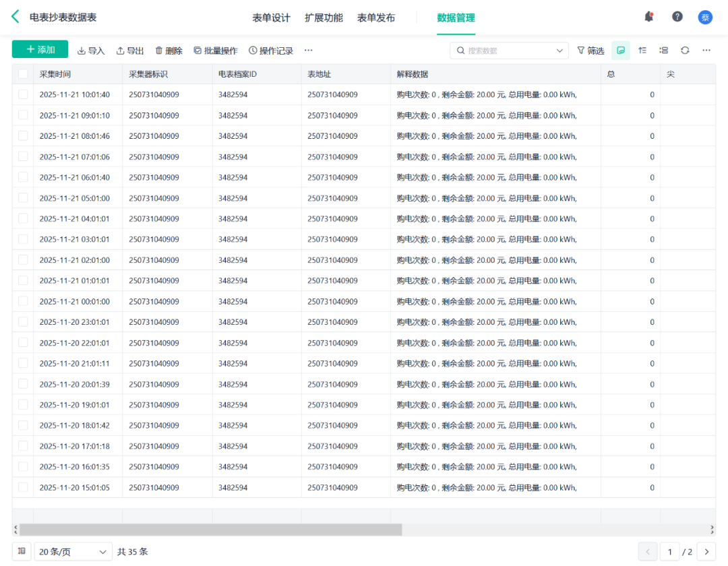
Task: Open 批量操作 batch operations
Action: [x=216, y=51]
